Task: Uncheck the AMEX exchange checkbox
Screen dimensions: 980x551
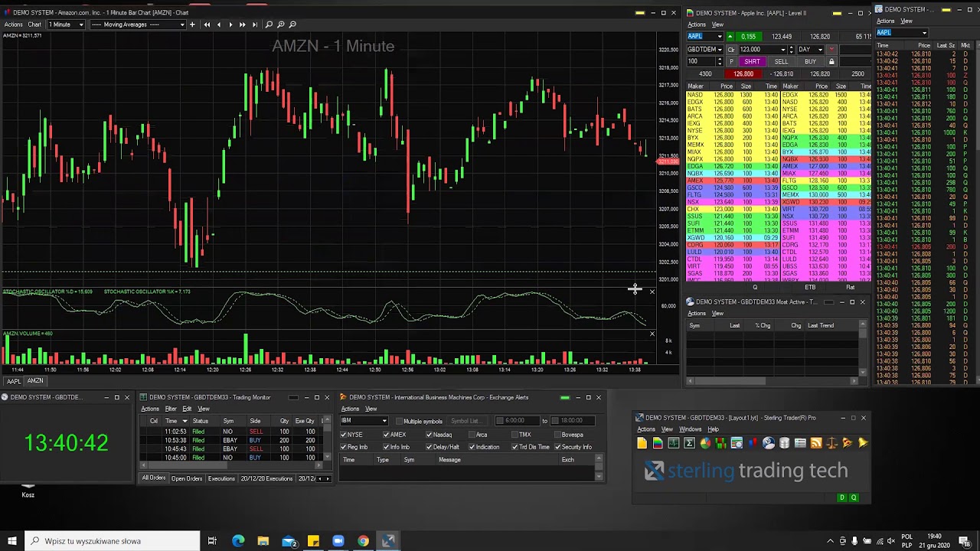Action: [x=387, y=435]
